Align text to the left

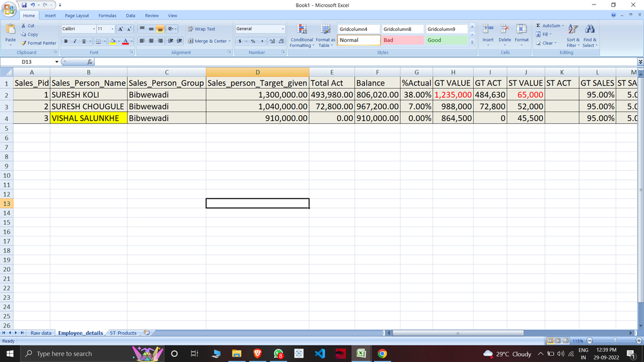point(142,41)
